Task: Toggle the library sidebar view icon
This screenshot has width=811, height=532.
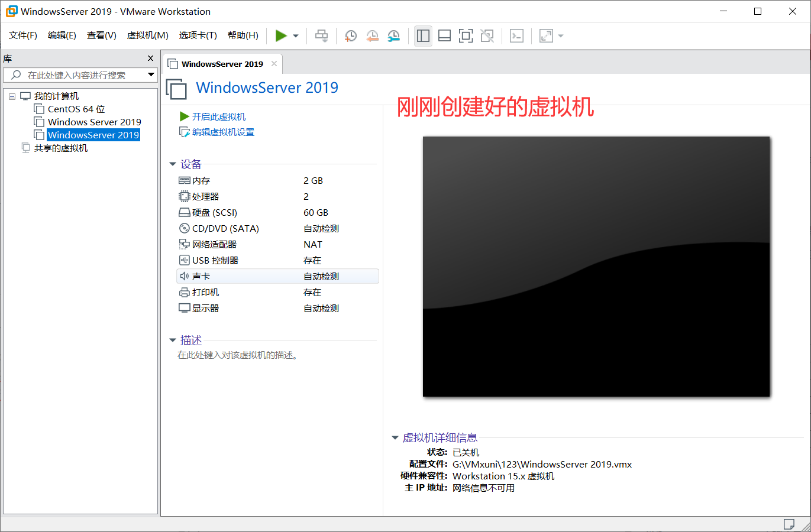Action: (423, 36)
